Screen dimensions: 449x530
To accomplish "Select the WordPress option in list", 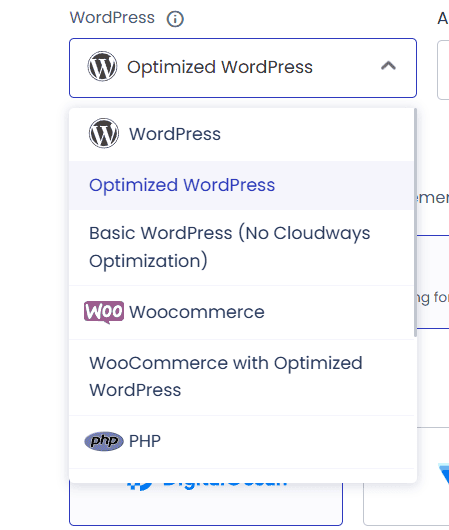I will click(241, 134).
